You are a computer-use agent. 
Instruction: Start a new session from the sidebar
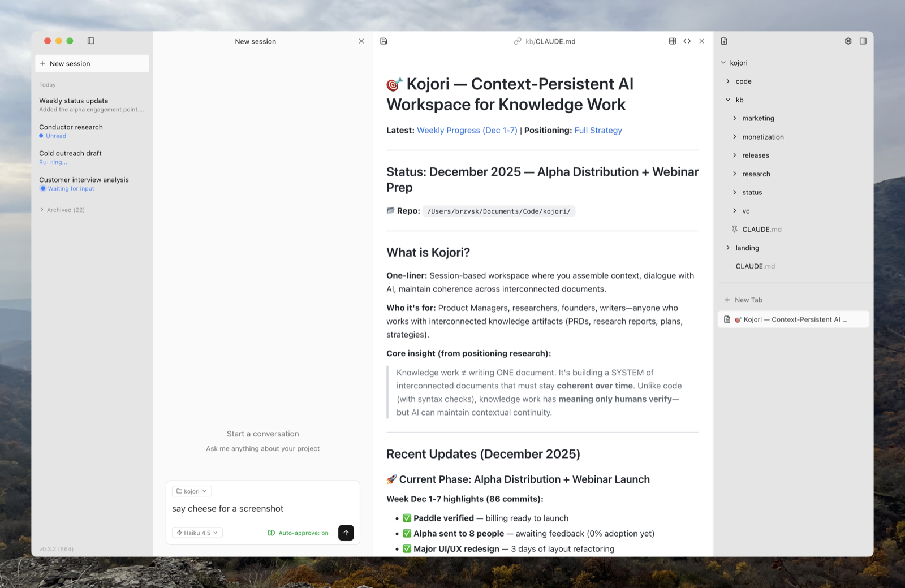tap(92, 63)
